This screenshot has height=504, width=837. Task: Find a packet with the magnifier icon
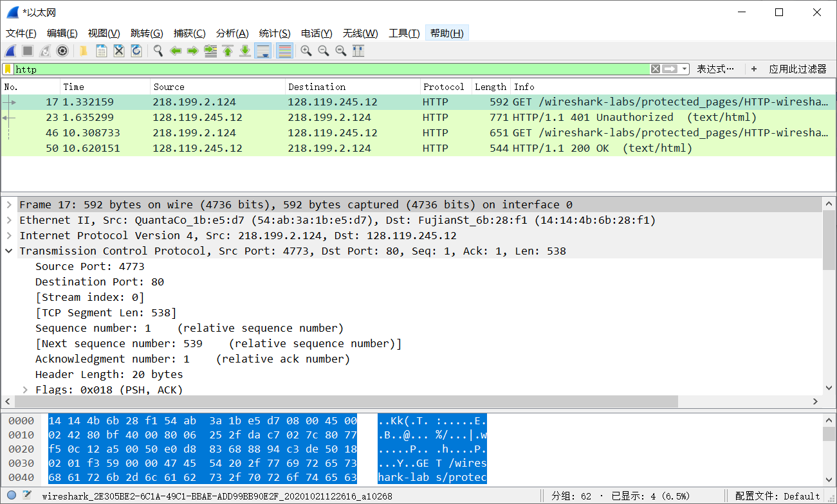coord(158,51)
